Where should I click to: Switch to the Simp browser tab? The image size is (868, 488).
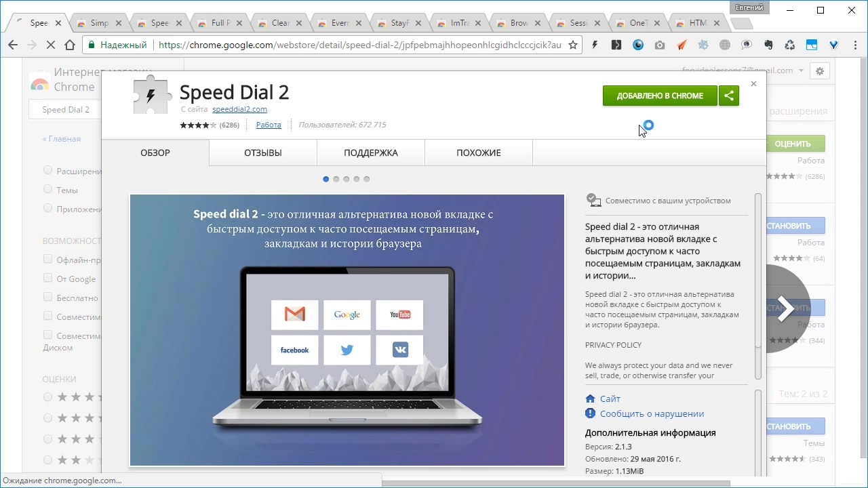point(98,23)
